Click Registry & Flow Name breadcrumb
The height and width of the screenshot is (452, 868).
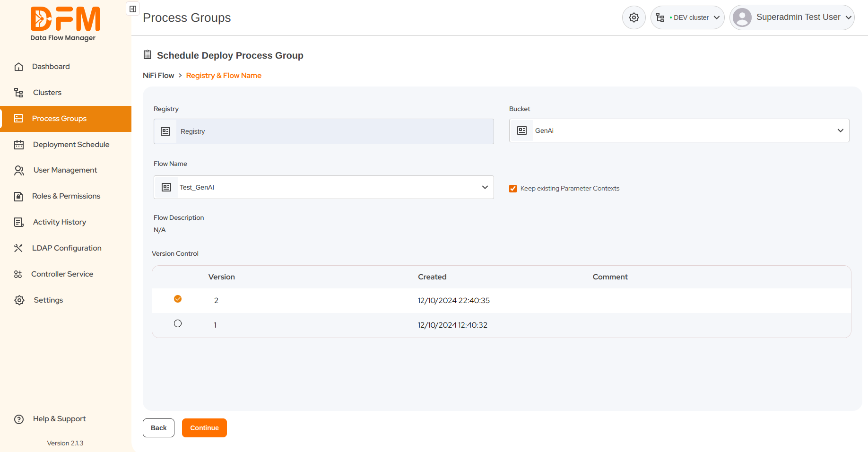click(x=224, y=76)
